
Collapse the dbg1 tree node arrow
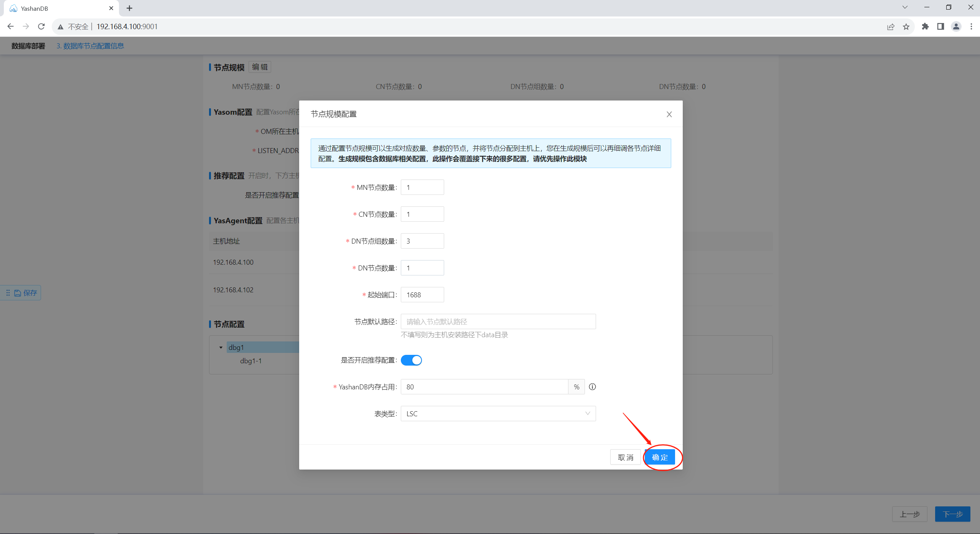[x=221, y=348]
